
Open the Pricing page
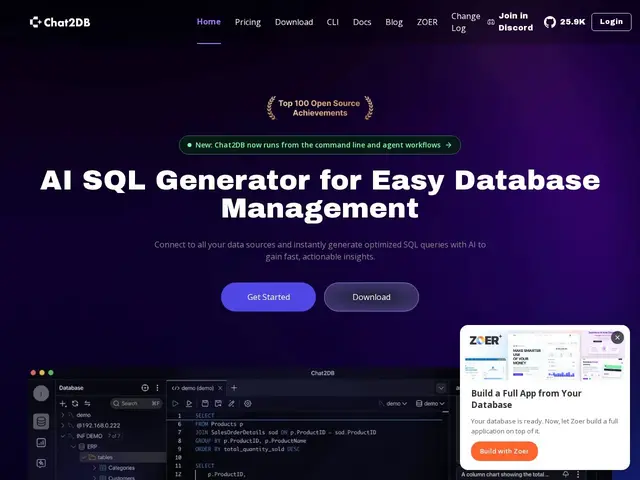pyautogui.click(x=248, y=22)
